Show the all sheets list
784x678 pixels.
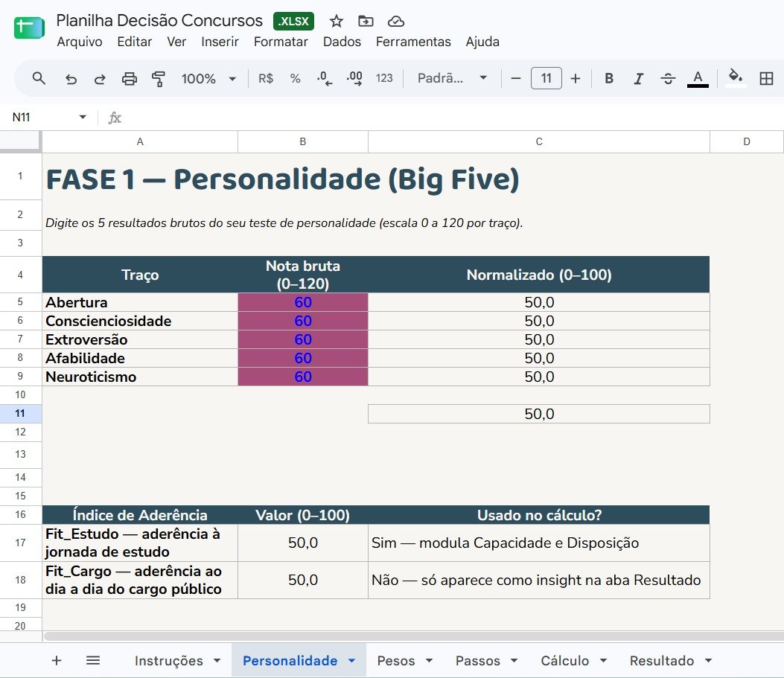(x=93, y=661)
